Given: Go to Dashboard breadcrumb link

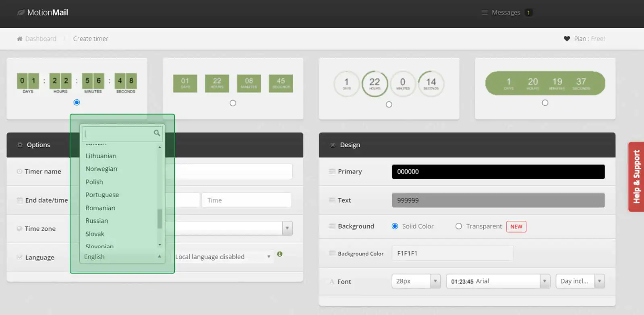Looking at the screenshot, I should coord(41,39).
